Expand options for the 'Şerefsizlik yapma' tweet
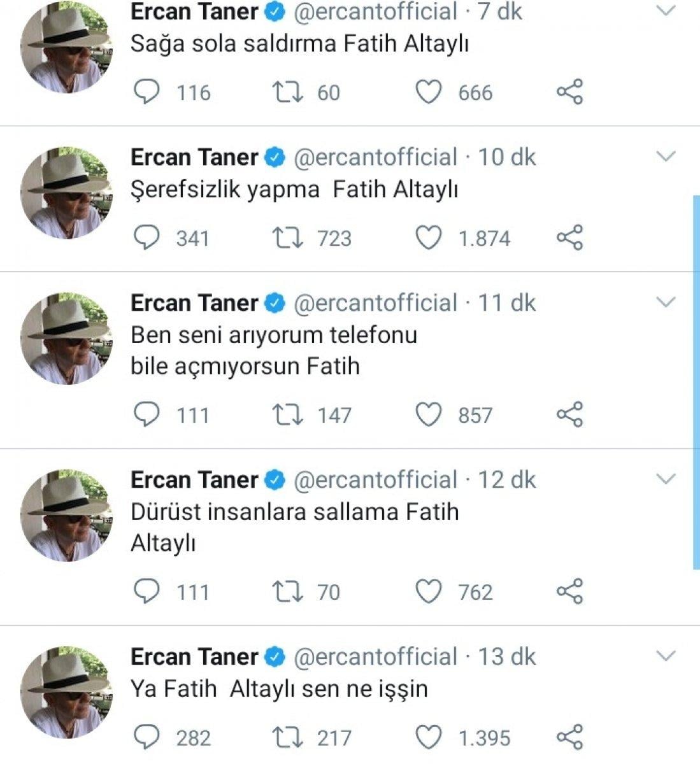The height and width of the screenshot is (764, 700). pyautogui.click(x=667, y=156)
